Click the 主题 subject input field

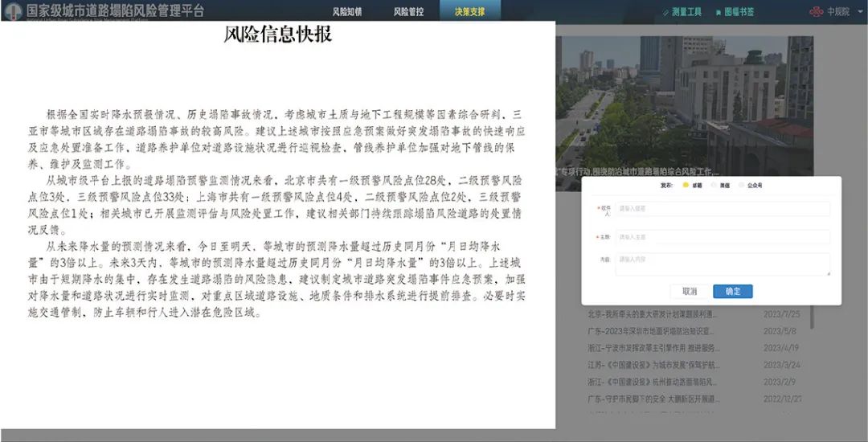tap(722, 237)
